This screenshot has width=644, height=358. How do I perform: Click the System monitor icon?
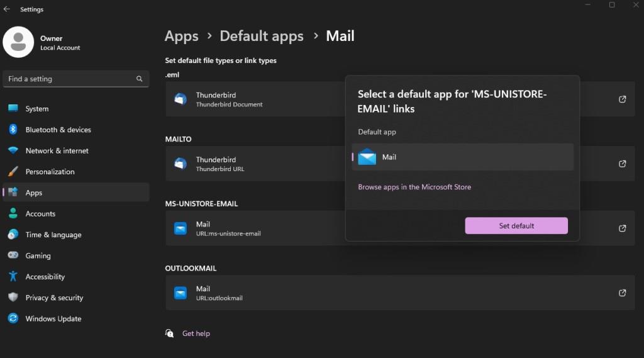(13, 108)
